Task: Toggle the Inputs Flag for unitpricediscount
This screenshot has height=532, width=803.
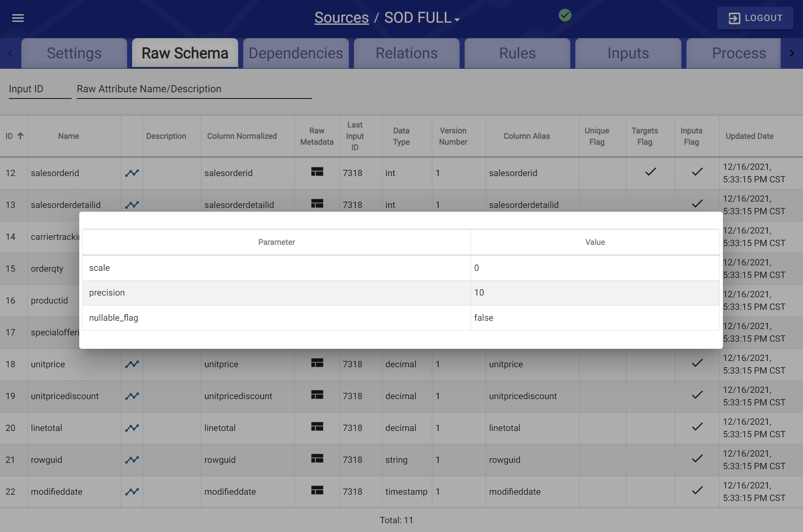Action: [x=697, y=394]
